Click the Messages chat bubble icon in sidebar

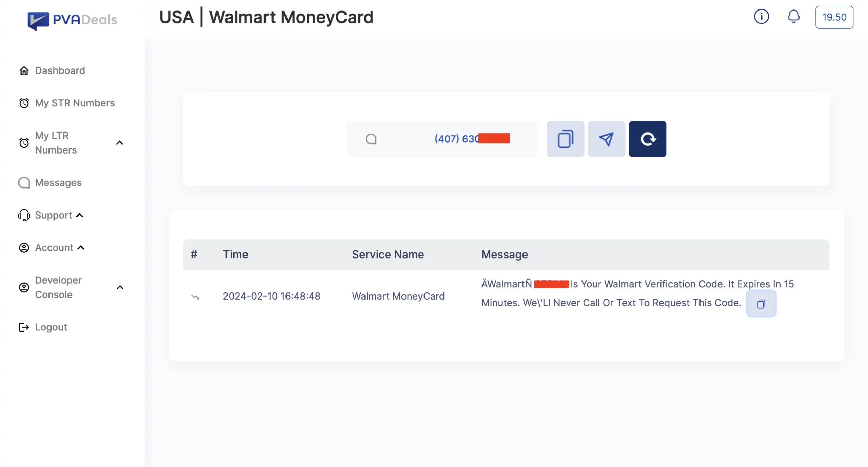coord(24,183)
